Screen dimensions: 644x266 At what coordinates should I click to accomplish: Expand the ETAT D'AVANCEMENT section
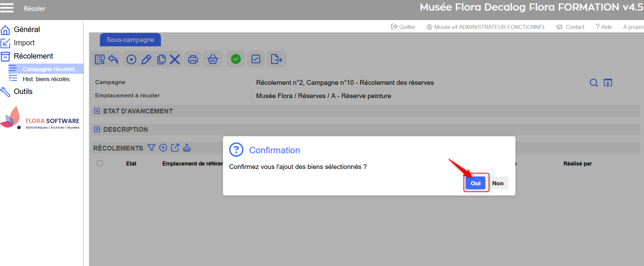click(x=97, y=111)
